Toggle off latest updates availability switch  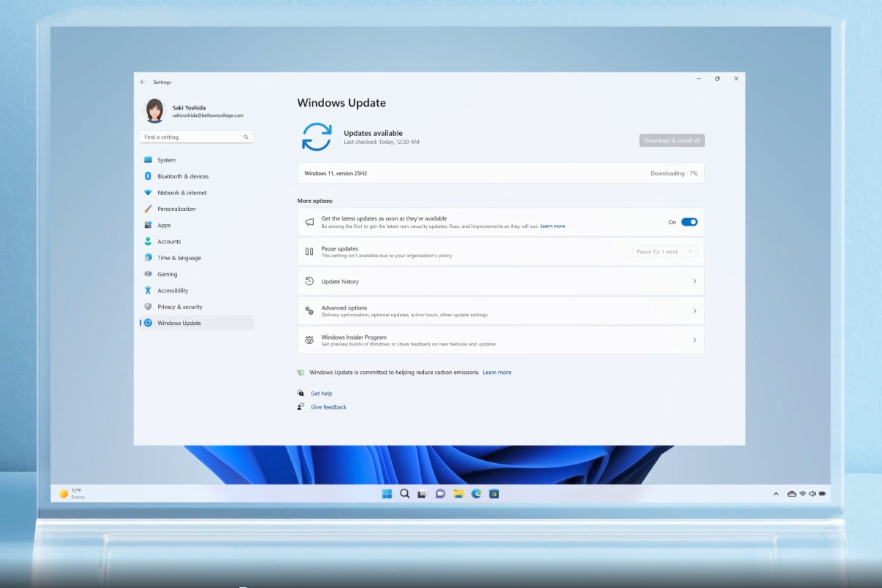click(x=688, y=221)
